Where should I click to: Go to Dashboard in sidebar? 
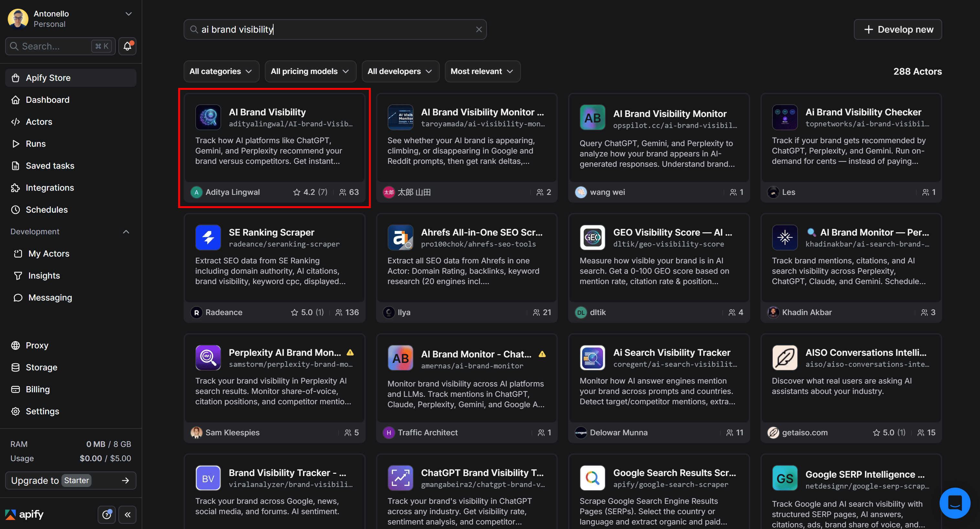click(x=48, y=100)
